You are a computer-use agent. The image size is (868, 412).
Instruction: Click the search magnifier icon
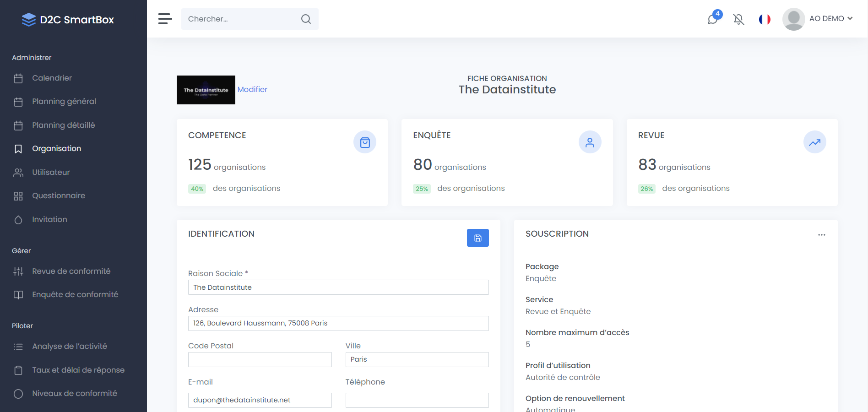click(x=306, y=19)
